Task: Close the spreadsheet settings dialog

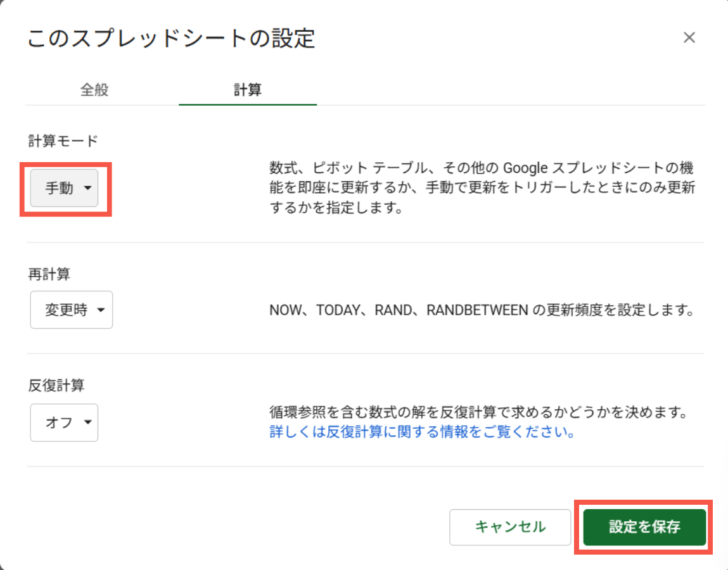Action: 689,37
